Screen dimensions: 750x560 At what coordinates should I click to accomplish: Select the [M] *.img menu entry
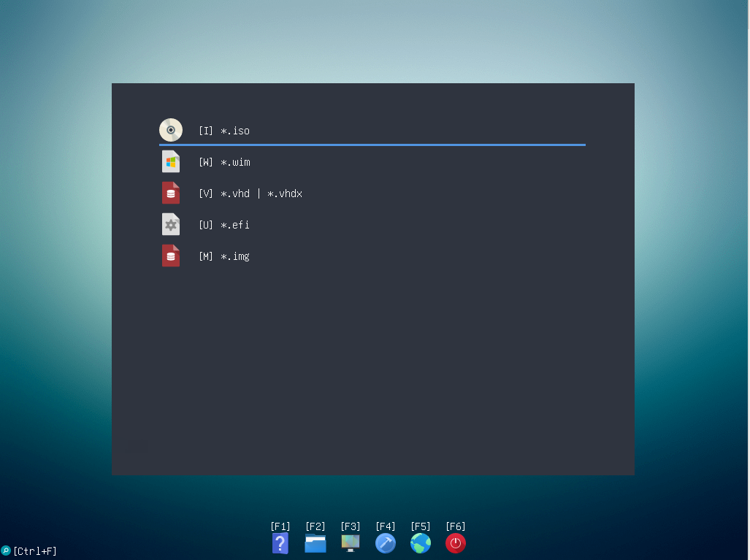(x=372, y=256)
